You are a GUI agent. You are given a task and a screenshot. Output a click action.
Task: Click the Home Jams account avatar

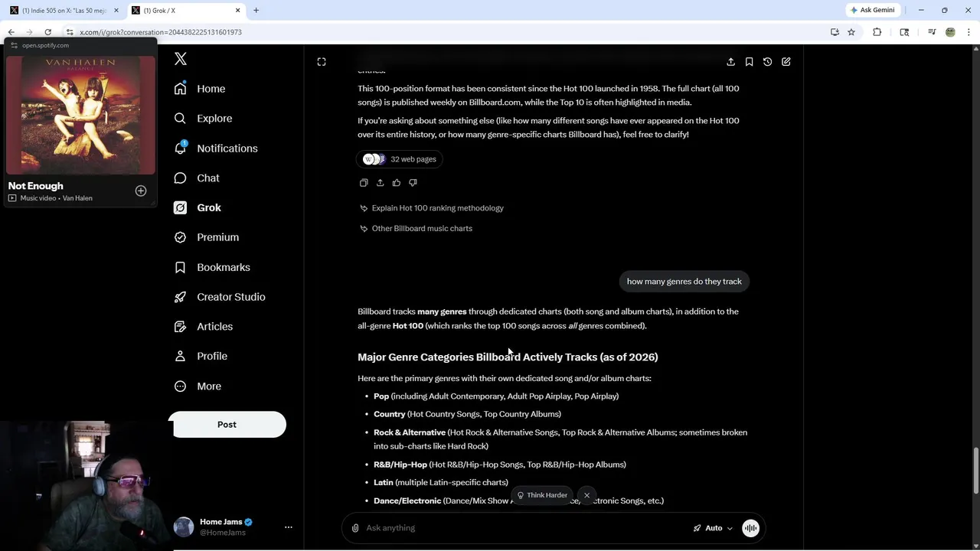[184, 527]
